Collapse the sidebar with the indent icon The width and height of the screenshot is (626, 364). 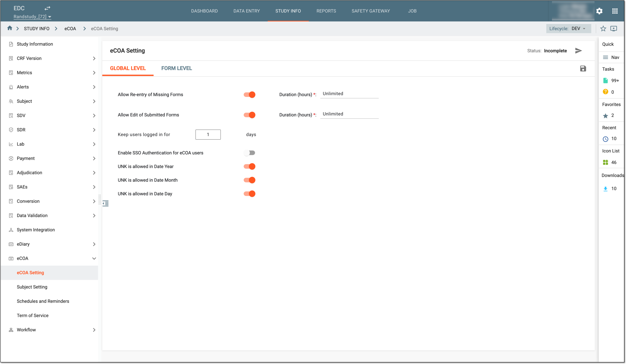tap(106, 203)
